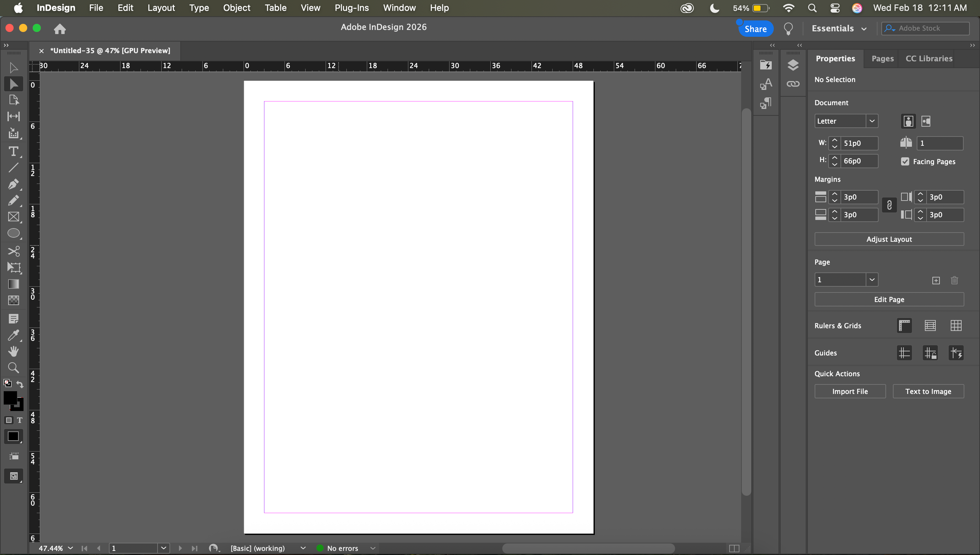Select the Eyedropper tool
This screenshot has height=555, width=980.
pos(13,335)
